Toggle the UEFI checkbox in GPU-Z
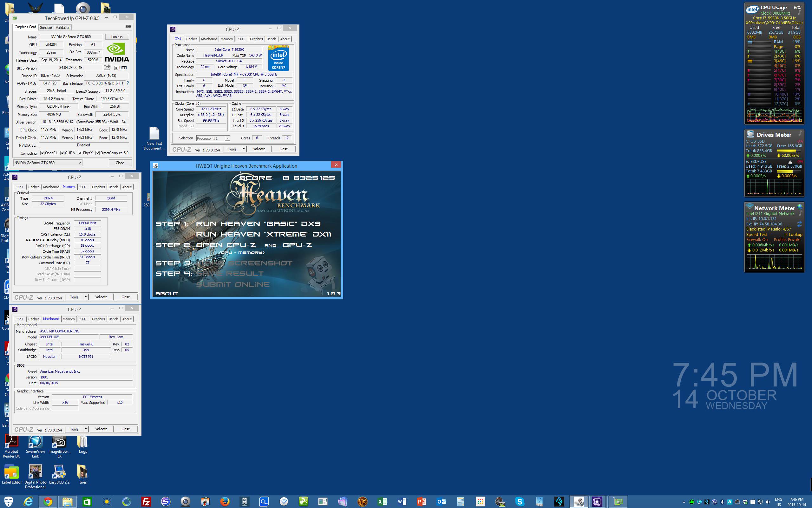The height and width of the screenshot is (508, 812). click(116, 68)
